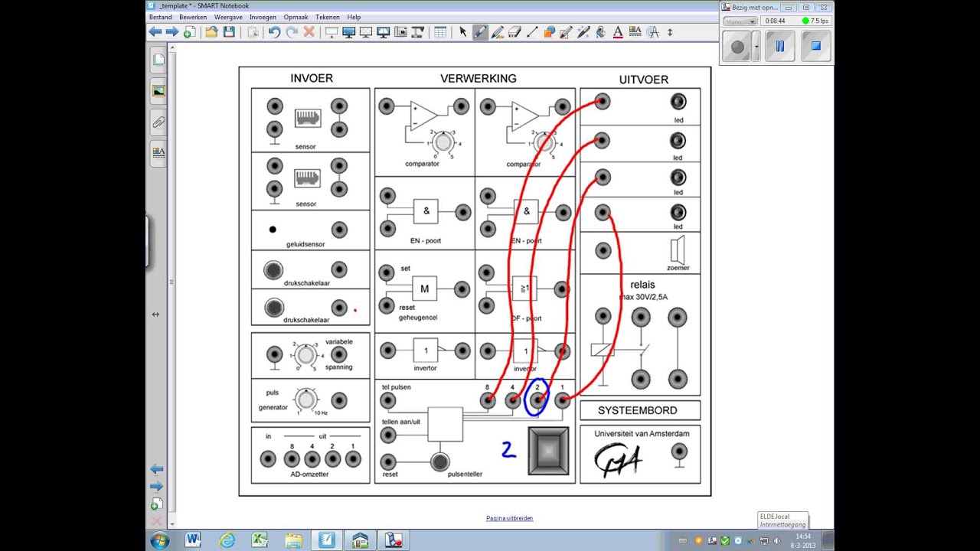
Task: Save the notebook with floppy disk icon
Action: tap(228, 32)
